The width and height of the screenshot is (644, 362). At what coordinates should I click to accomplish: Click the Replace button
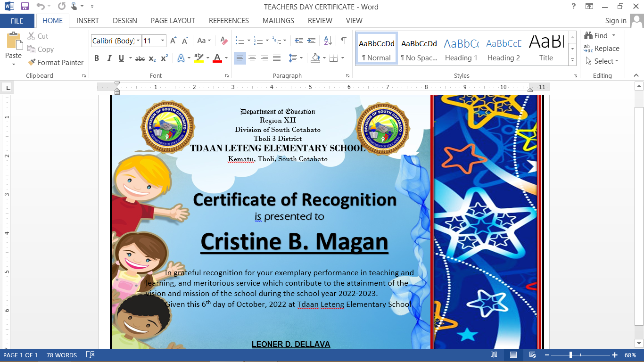(602, 49)
